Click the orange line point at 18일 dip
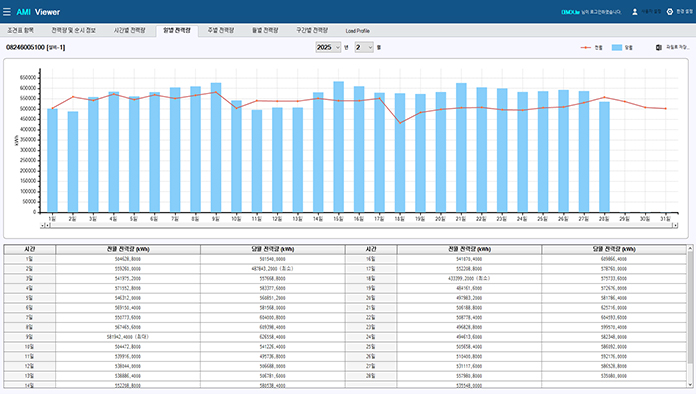Image resolution: width=696 pixels, height=394 pixels. click(400, 123)
